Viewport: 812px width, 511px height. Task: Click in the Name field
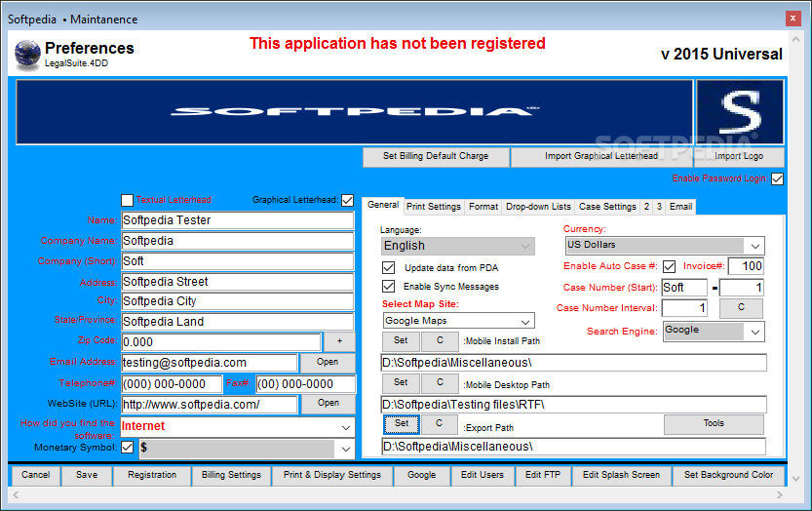(x=238, y=220)
